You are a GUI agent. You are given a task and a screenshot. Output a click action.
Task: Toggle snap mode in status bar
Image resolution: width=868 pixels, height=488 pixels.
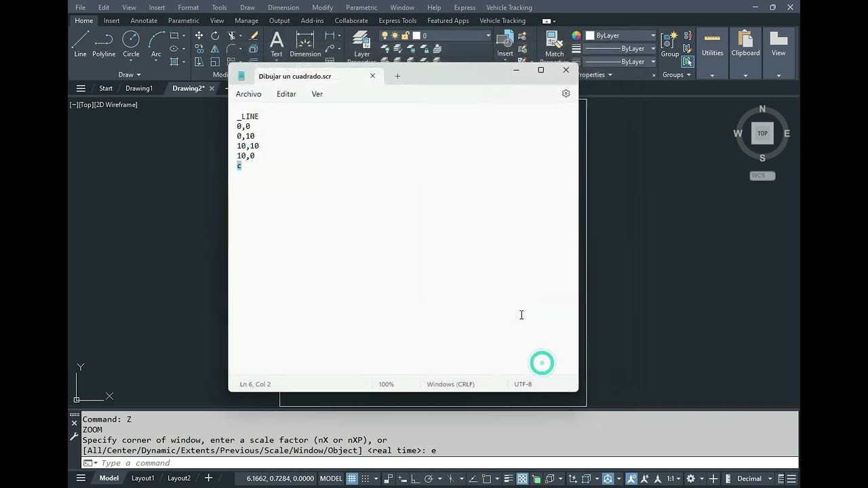click(366, 479)
